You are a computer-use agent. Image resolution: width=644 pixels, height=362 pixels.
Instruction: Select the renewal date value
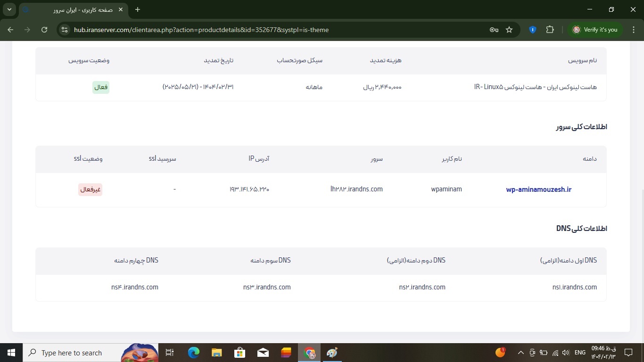coord(198,87)
